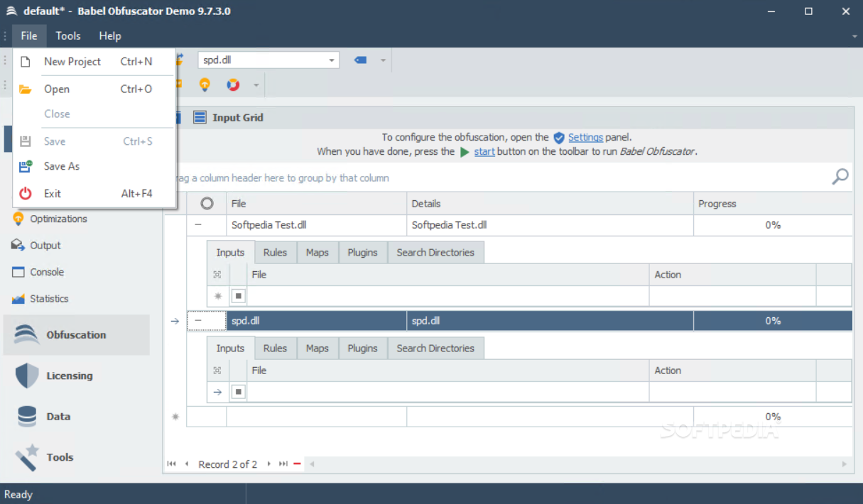The image size is (863, 504).
Task: Click horizontal scrollbar right arrow
Action: pos(844,464)
